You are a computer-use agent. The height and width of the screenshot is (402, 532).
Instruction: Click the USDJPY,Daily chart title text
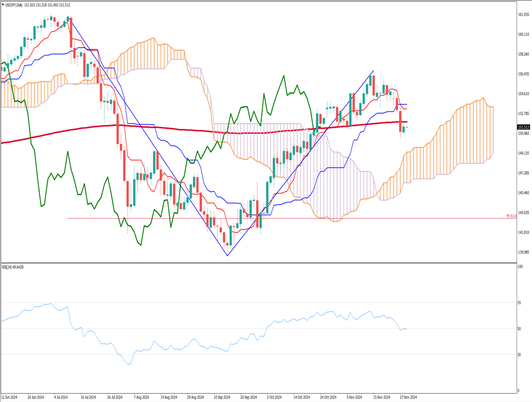(x=14, y=5)
